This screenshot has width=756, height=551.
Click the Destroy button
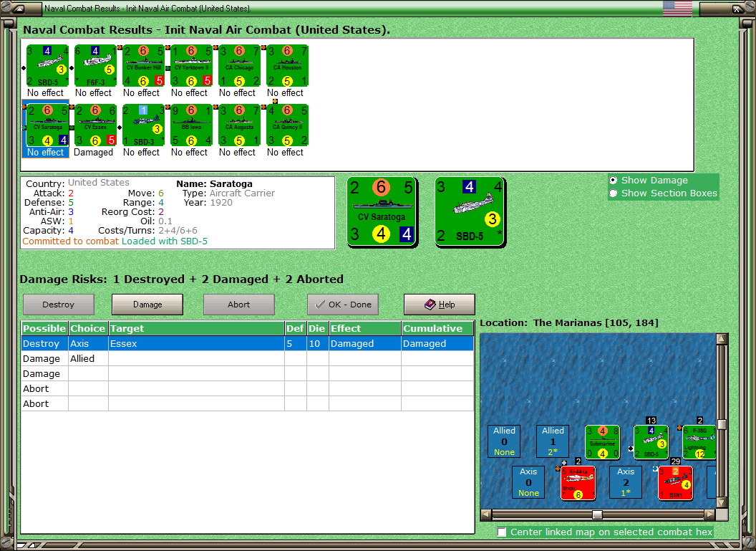tap(58, 305)
